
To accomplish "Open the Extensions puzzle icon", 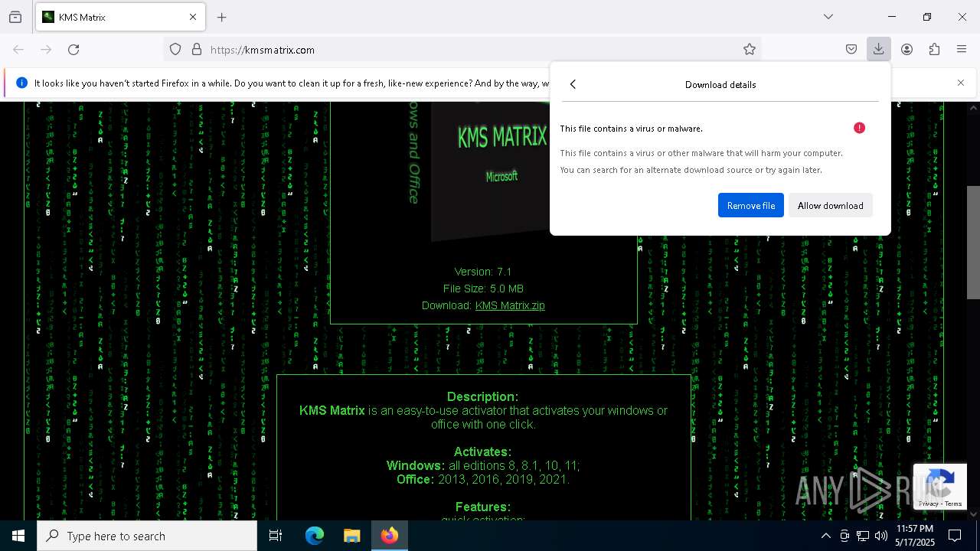I will pos(934,50).
